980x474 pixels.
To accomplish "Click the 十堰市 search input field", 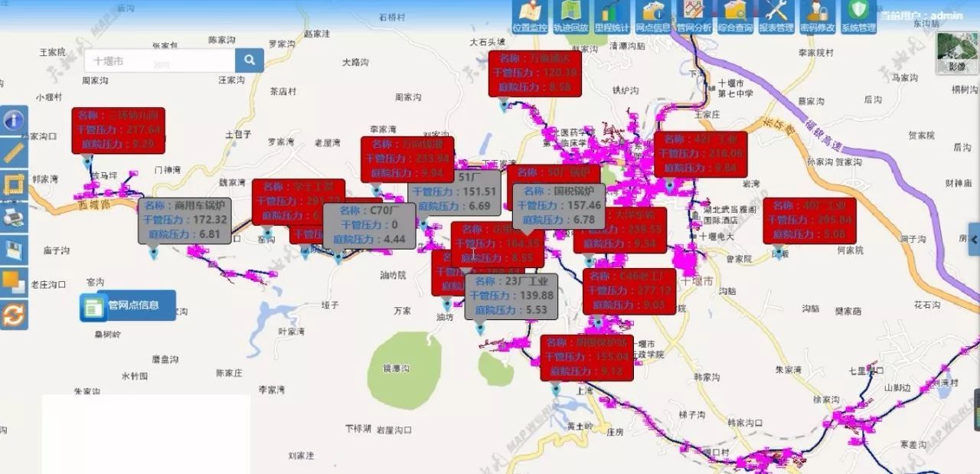I will point(159,61).
